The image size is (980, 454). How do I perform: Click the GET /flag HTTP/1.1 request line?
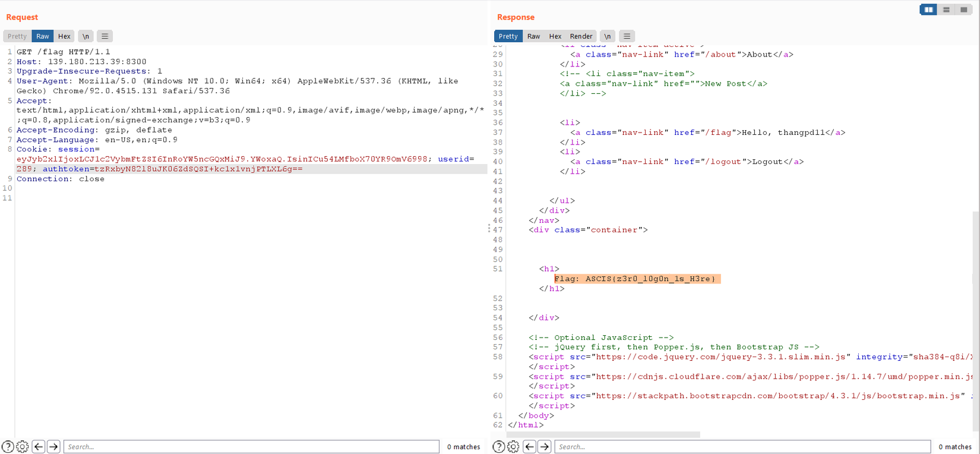(64, 52)
